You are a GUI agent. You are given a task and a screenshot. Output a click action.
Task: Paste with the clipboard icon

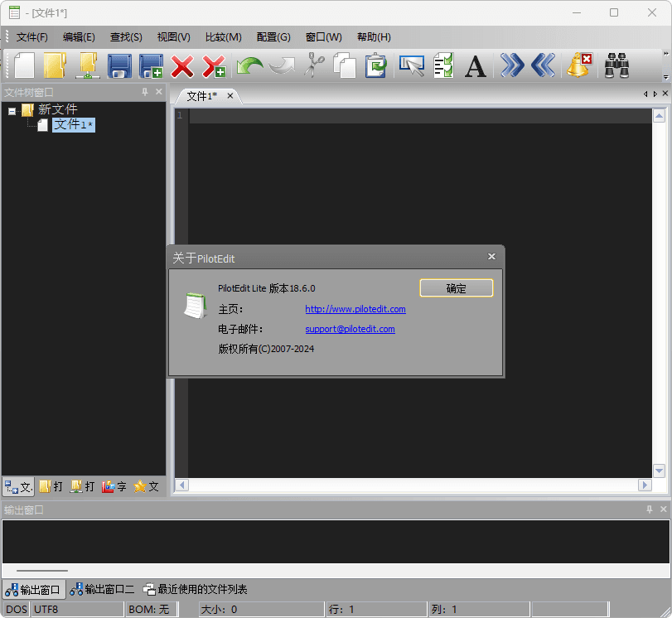click(x=376, y=65)
